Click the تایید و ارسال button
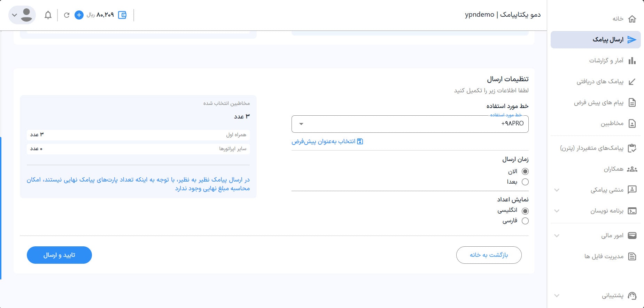 [59, 255]
